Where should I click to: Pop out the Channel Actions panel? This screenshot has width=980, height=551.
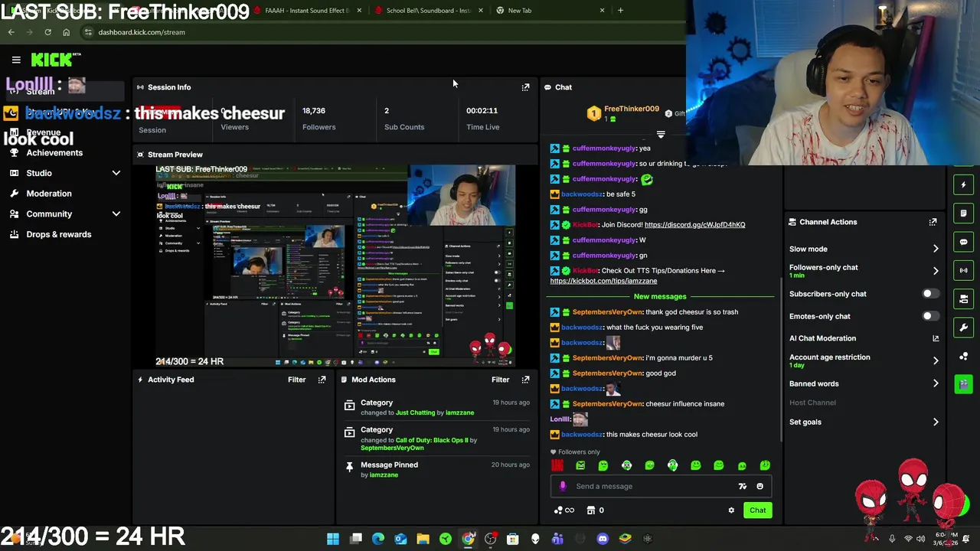pos(933,222)
